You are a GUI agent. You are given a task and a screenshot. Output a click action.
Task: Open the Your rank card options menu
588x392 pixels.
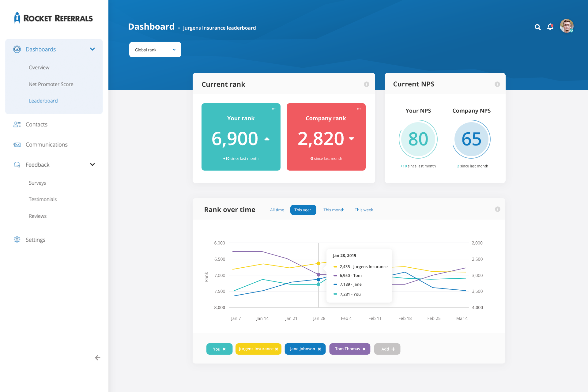point(273,109)
